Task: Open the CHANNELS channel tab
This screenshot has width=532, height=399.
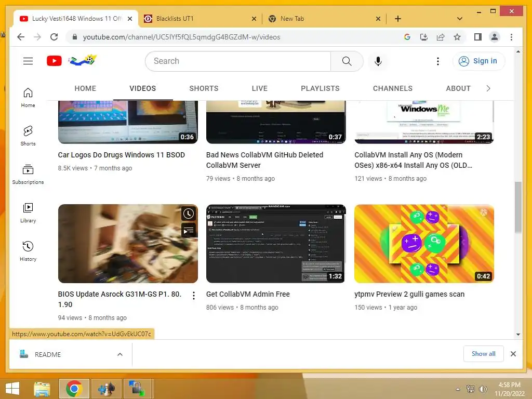Action: click(393, 88)
